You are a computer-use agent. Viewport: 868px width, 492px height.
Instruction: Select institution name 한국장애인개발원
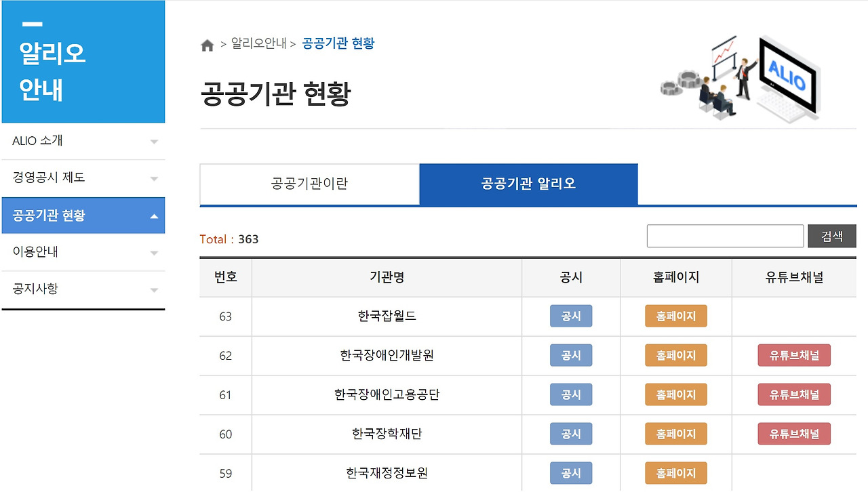(x=387, y=356)
